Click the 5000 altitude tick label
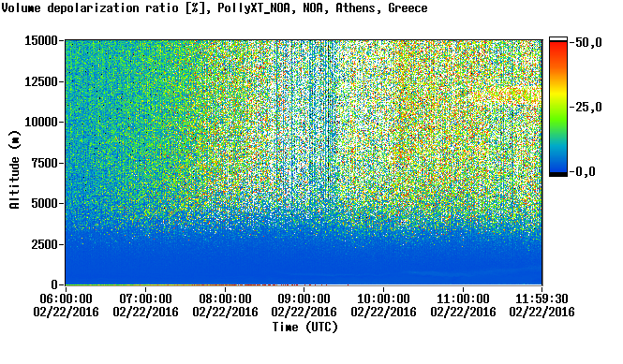The height and width of the screenshot is (364, 623). 45,204
